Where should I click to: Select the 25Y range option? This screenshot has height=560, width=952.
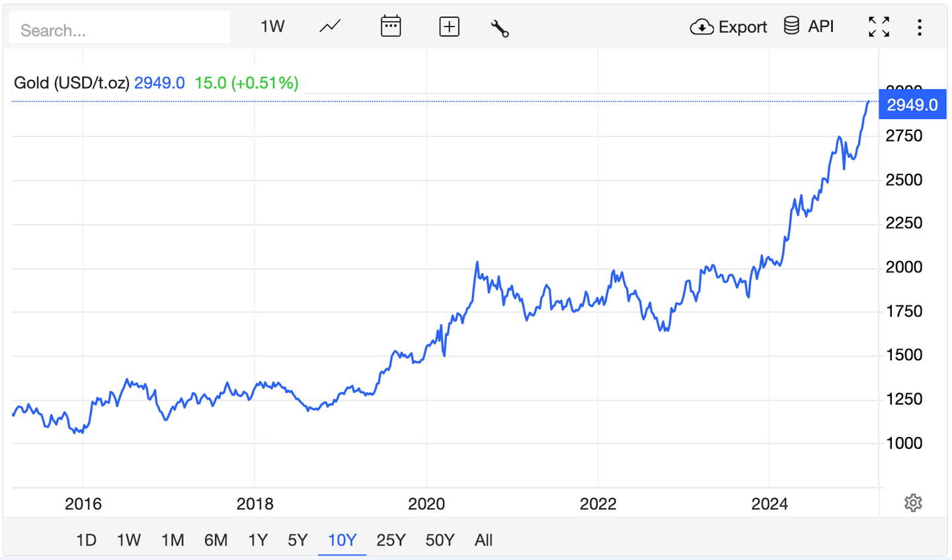pyautogui.click(x=391, y=540)
